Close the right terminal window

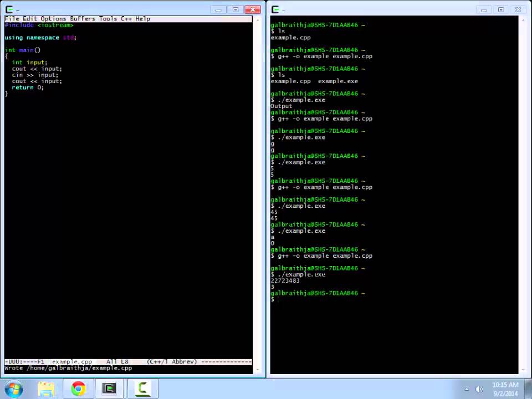click(519, 9)
